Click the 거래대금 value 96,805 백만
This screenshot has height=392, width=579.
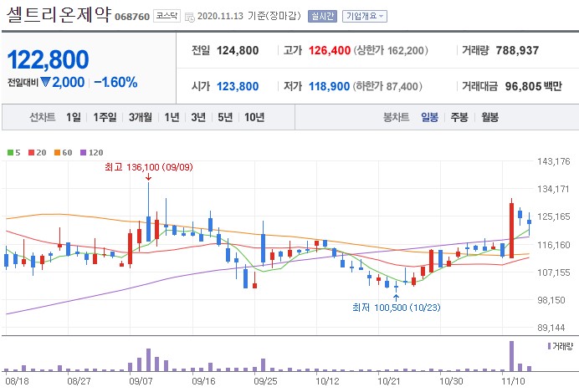point(534,86)
